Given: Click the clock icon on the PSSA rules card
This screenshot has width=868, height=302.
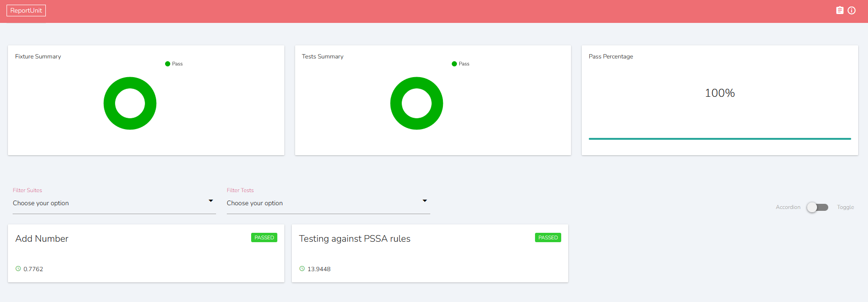Looking at the screenshot, I should 302,269.
